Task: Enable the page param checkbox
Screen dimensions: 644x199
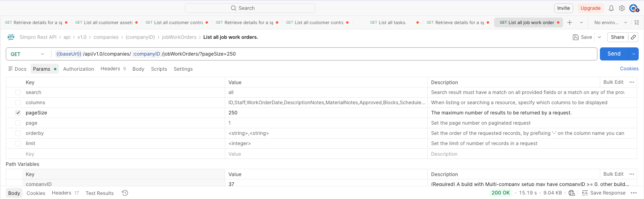Action: click(18, 123)
